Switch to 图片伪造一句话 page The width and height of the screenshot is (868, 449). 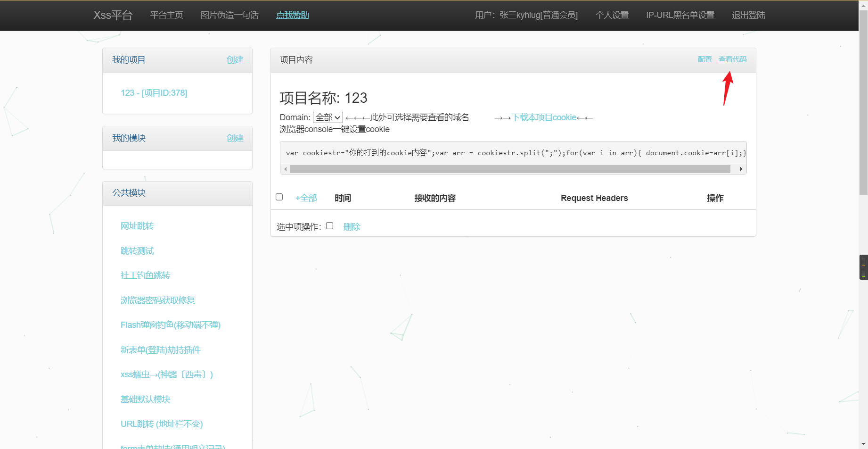click(229, 15)
